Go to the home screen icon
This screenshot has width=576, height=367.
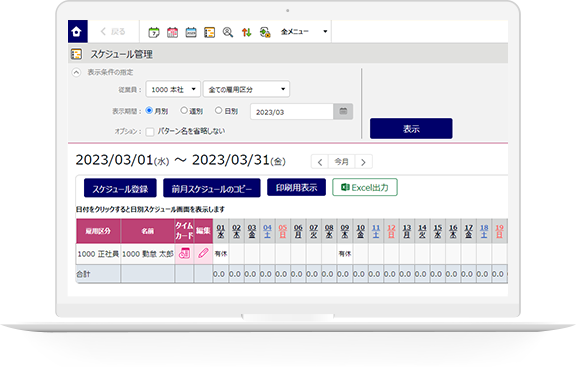coord(78,32)
